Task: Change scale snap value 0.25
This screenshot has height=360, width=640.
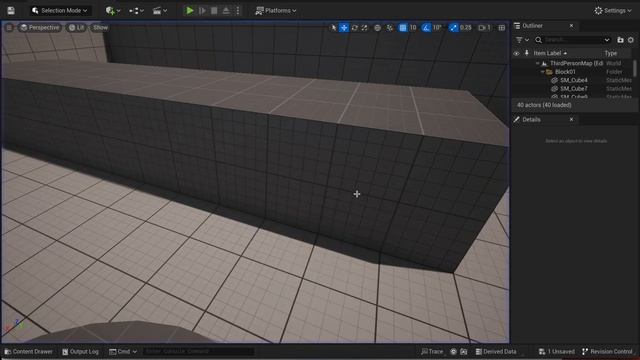Action: pyautogui.click(x=466, y=28)
